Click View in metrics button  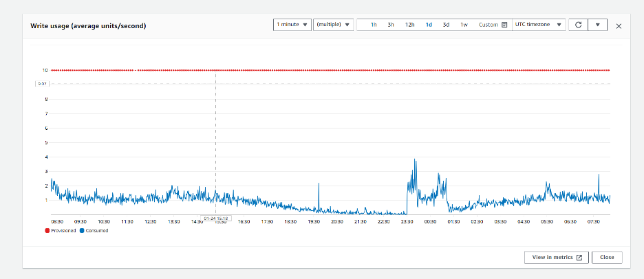[x=557, y=257]
